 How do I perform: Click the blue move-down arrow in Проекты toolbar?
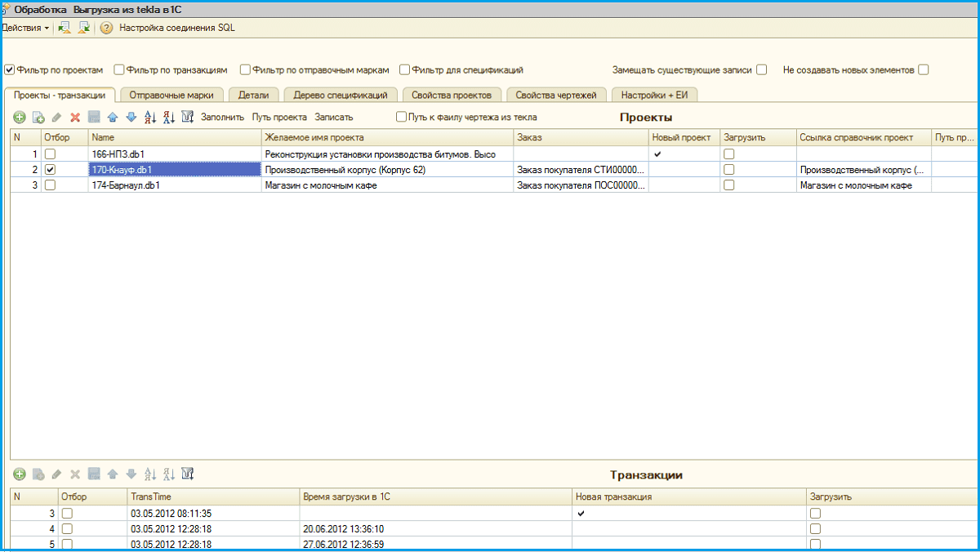point(131,118)
